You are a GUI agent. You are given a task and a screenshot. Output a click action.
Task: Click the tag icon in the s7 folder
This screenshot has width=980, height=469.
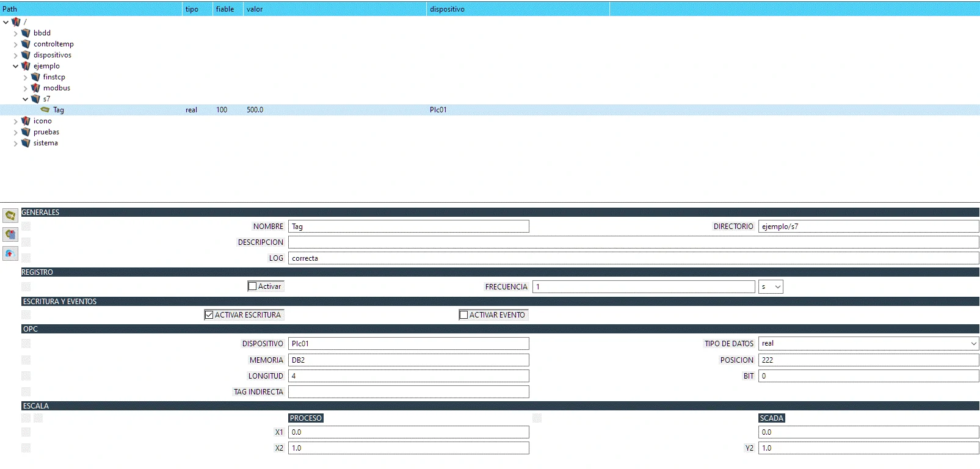click(x=45, y=110)
